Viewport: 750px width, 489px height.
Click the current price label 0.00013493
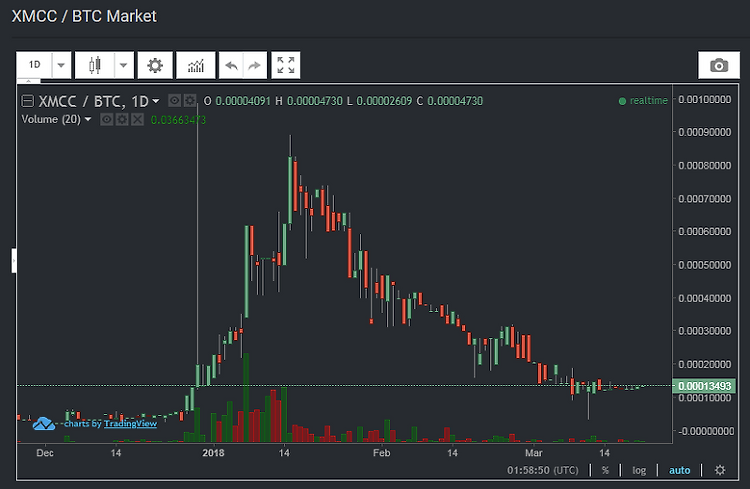click(704, 386)
